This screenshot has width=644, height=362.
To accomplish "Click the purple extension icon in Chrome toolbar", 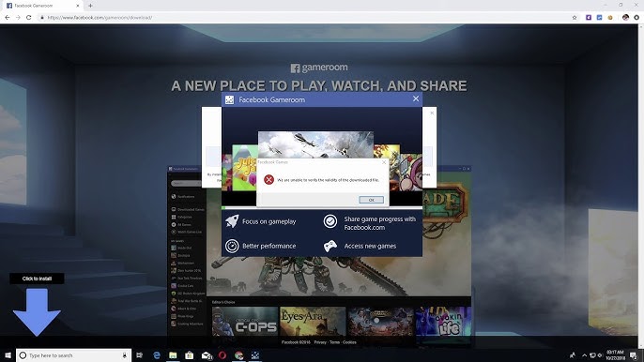I will pos(589,18).
